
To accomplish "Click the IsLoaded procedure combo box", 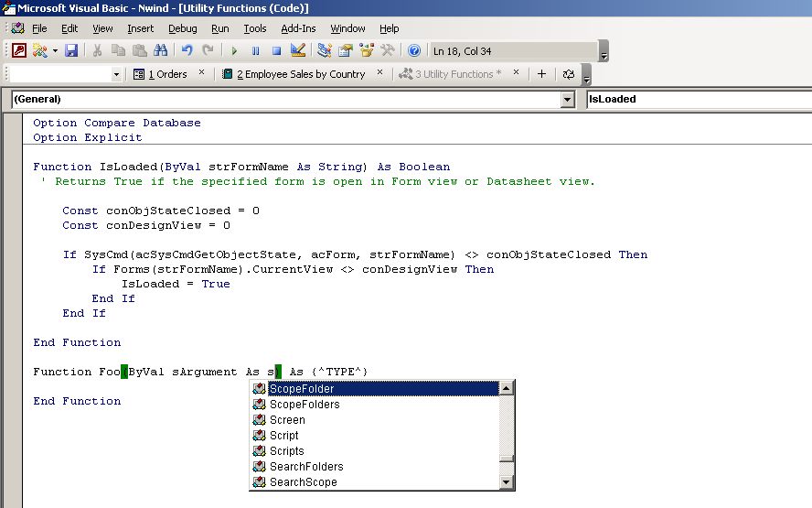I will click(700, 99).
